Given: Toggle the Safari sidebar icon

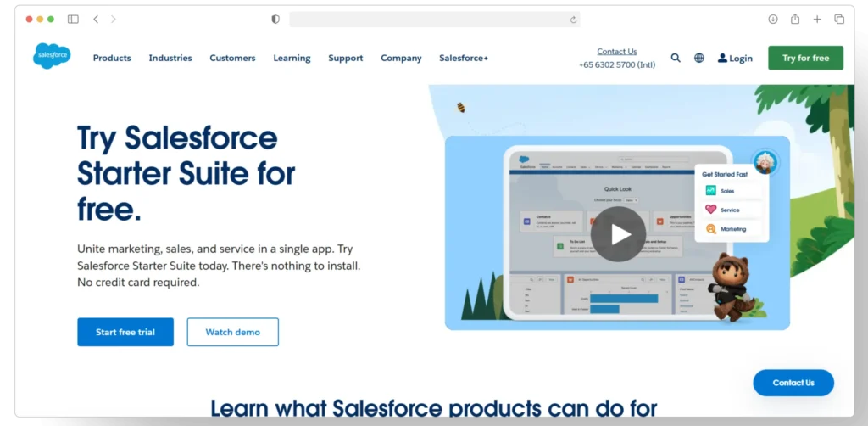Looking at the screenshot, I should 73,19.
